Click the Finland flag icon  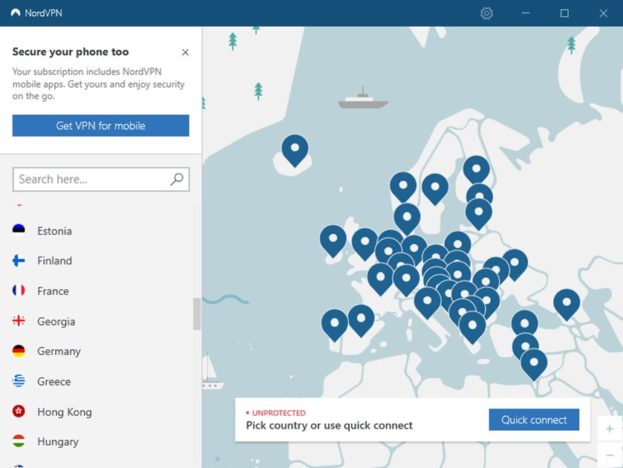coord(19,260)
